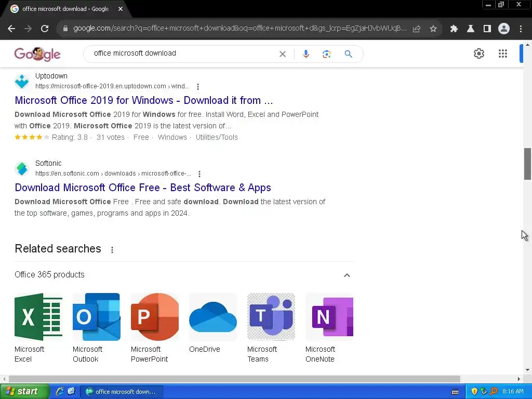This screenshot has height=399, width=532.
Task: Click the Rating: 3.8 text
Action: [70, 137]
